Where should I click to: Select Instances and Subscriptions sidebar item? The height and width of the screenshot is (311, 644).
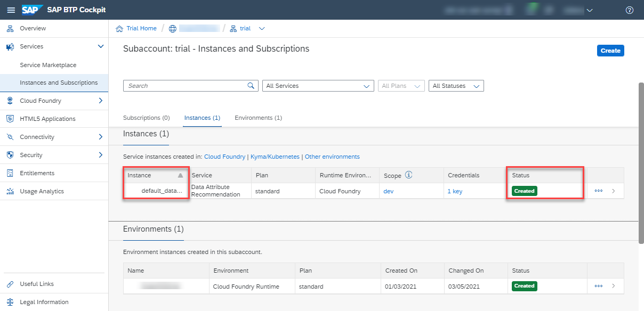[54, 83]
